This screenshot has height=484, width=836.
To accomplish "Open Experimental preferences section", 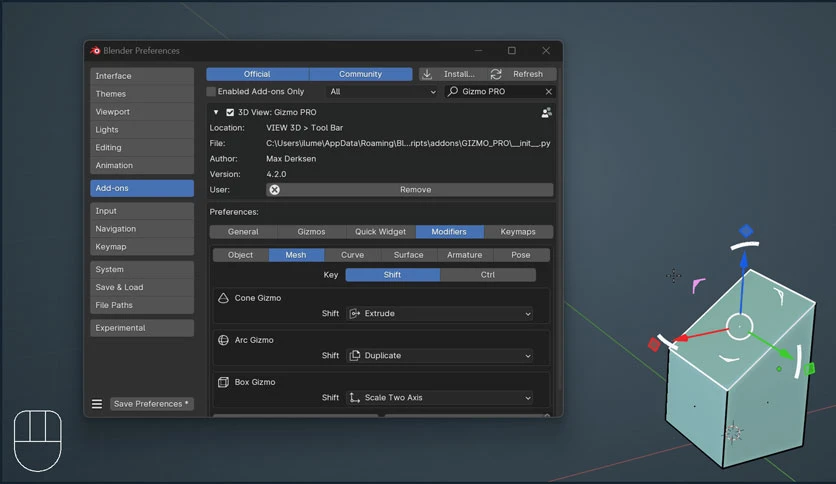I will (x=142, y=328).
